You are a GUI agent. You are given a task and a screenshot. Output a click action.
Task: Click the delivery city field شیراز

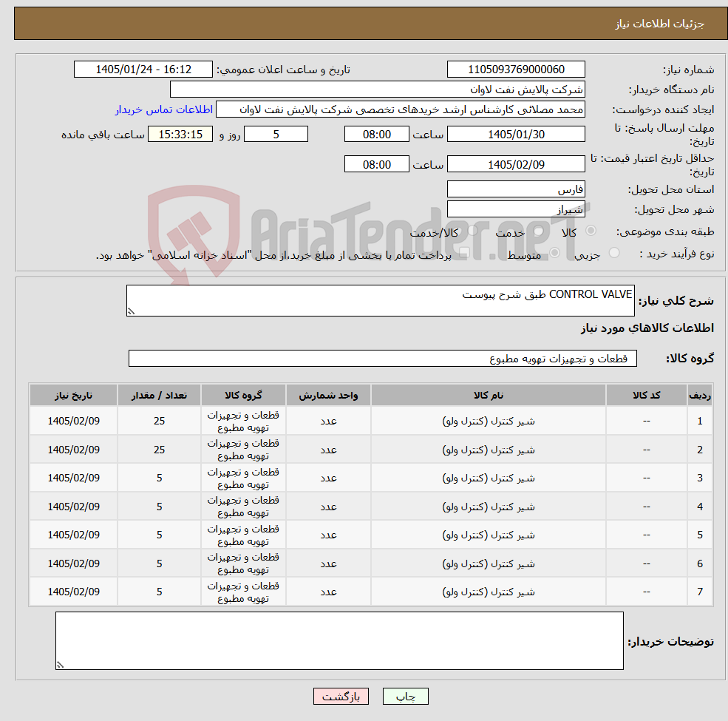[x=516, y=209]
